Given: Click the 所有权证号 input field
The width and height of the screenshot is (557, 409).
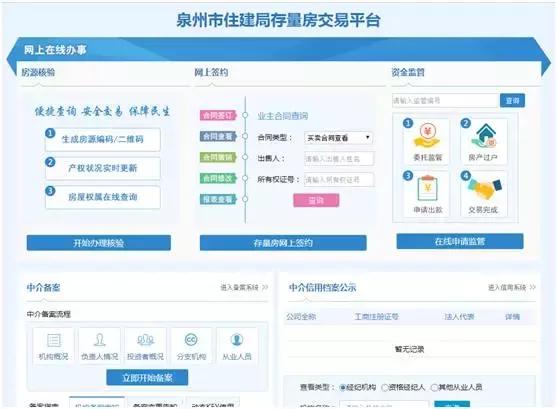Looking at the screenshot, I should tap(339, 180).
